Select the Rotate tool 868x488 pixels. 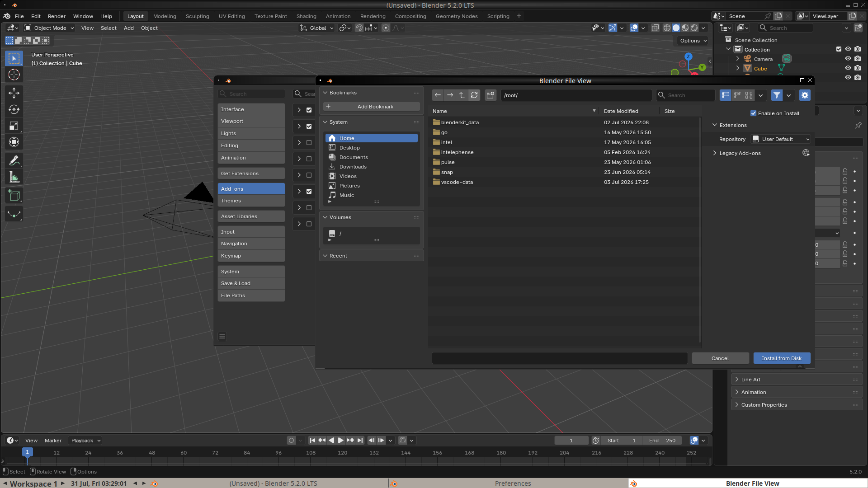(x=14, y=109)
